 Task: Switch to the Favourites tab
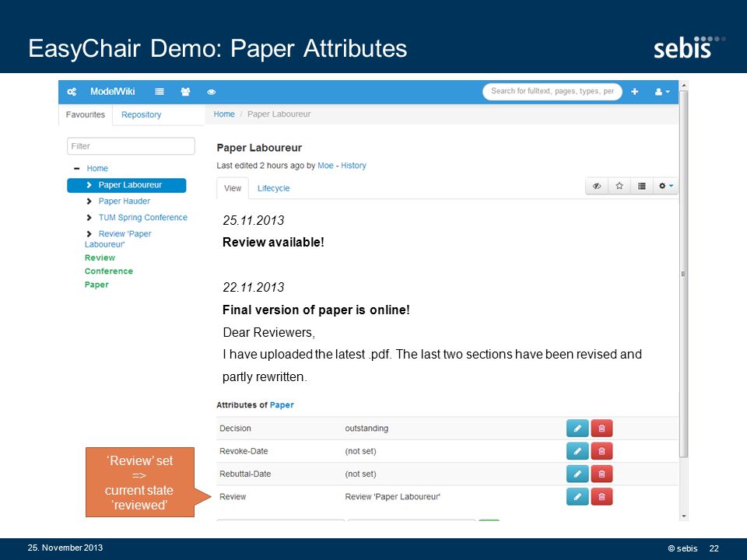86,115
